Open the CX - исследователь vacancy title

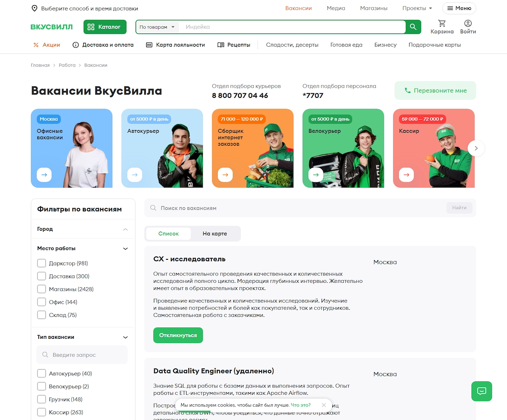click(x=189, y=259)
